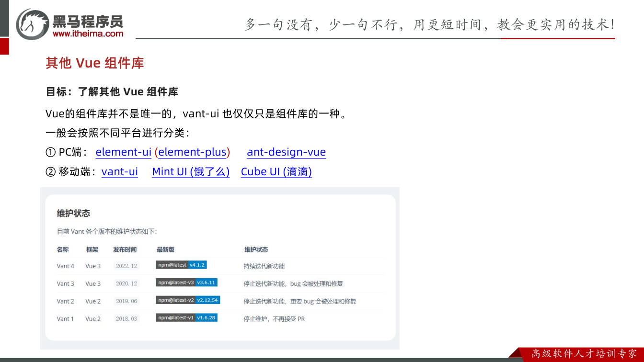Click the Vue 3 framework cell for Vant 4
This screenshot has height=362, width=644.
click(93, 266)
